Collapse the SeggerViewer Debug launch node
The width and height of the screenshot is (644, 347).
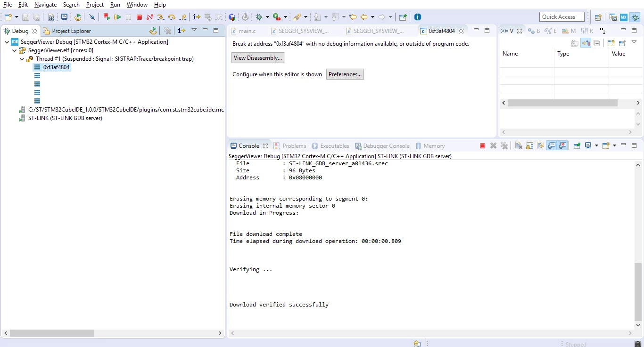coord(7,42)
